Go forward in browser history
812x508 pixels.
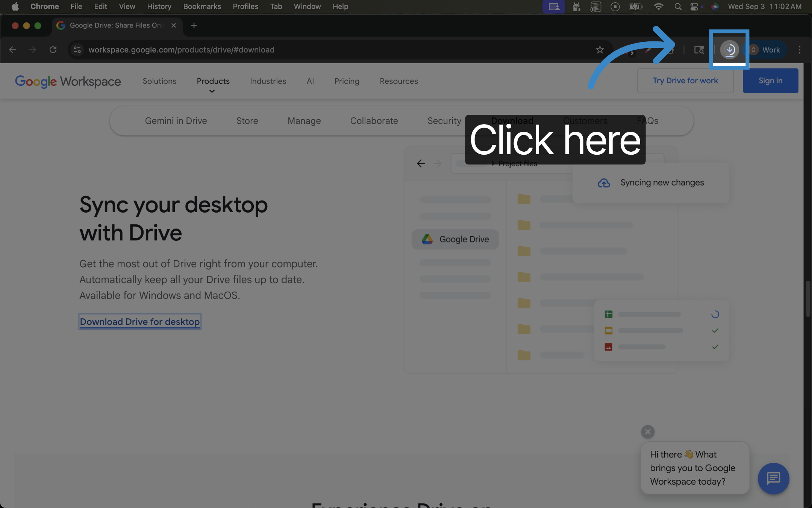pos(33,50)
